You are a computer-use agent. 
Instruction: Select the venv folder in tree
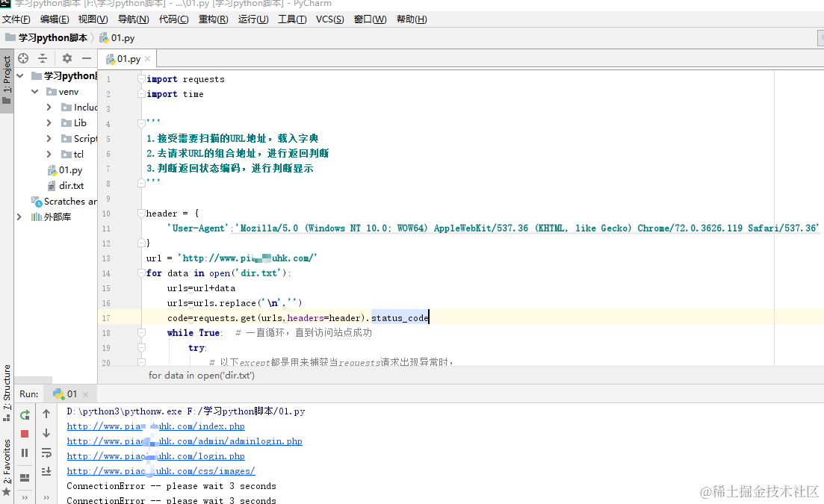pos(63,91)
